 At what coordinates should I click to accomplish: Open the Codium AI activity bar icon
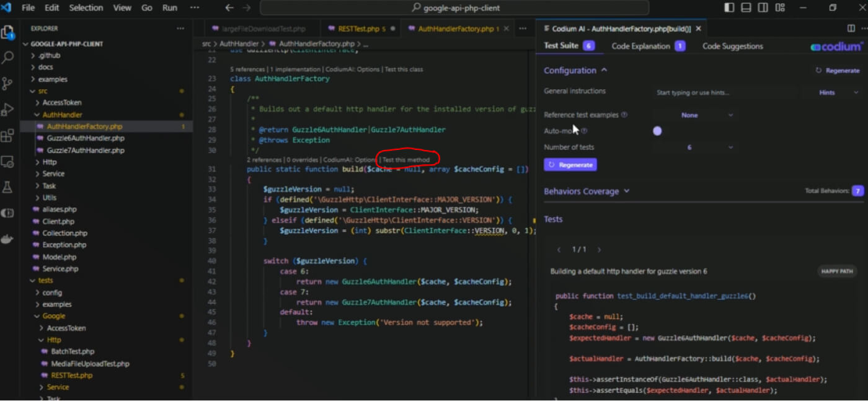click(8, 213)
